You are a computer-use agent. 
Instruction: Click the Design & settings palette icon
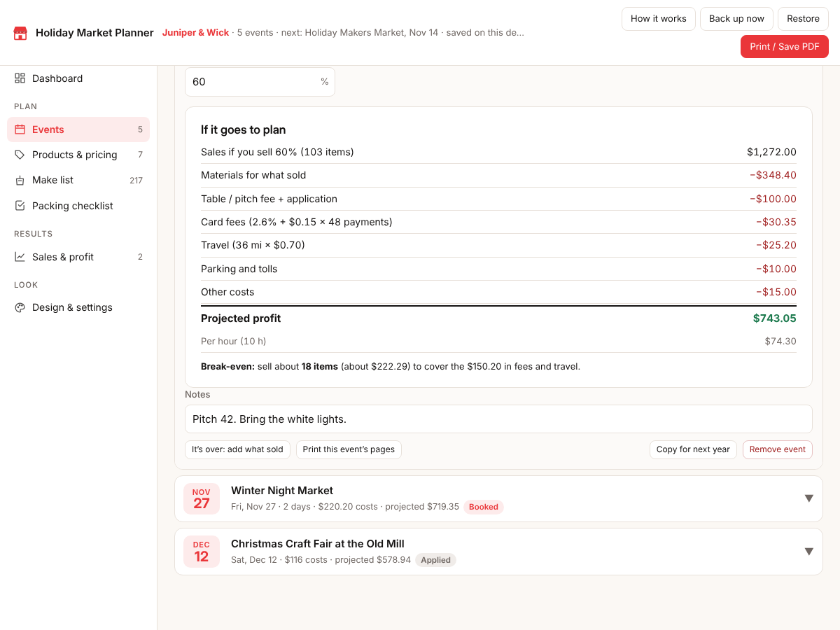click(x=20, y=307)
